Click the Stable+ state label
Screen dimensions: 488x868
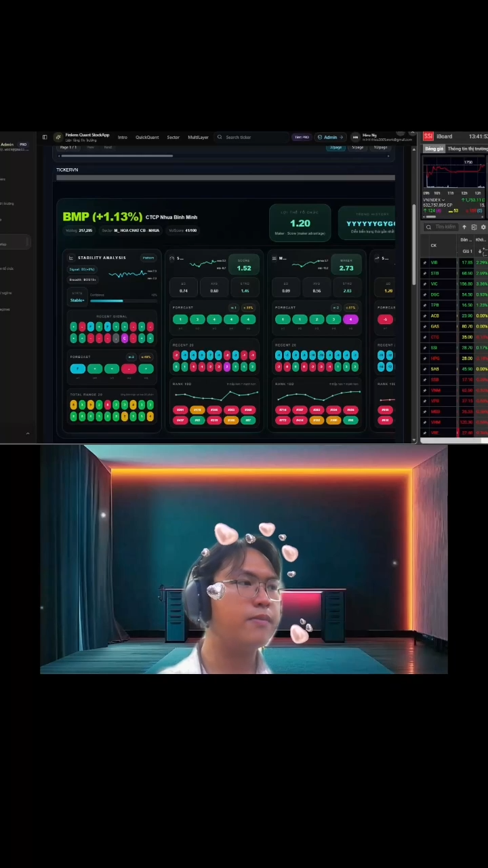click(77, 300)
